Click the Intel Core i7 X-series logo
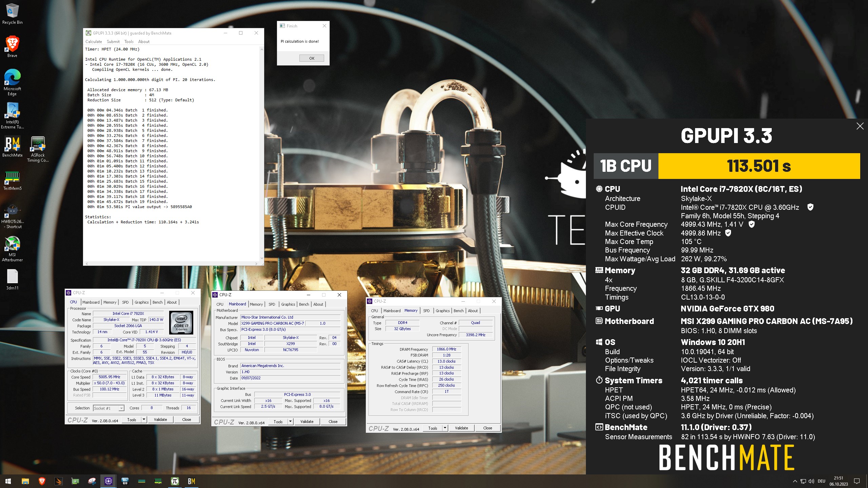The image size is (868, 488). coord(181,323)
